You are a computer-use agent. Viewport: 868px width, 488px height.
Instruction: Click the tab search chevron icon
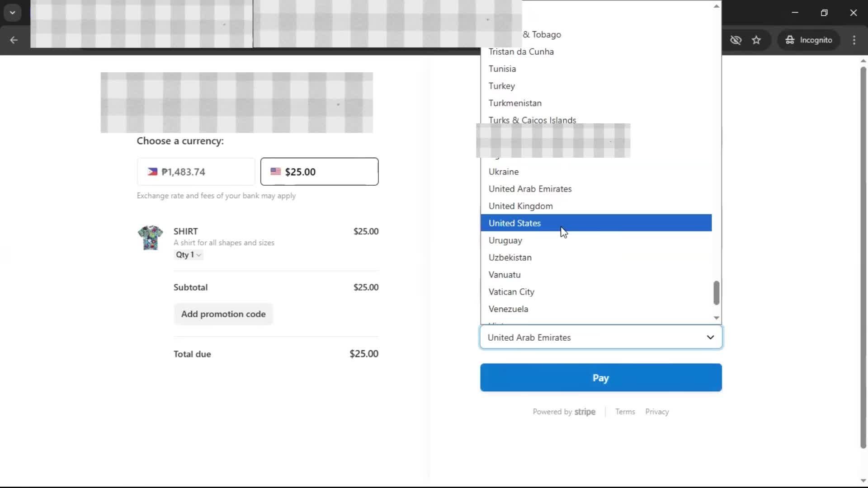tap(13, 12)
